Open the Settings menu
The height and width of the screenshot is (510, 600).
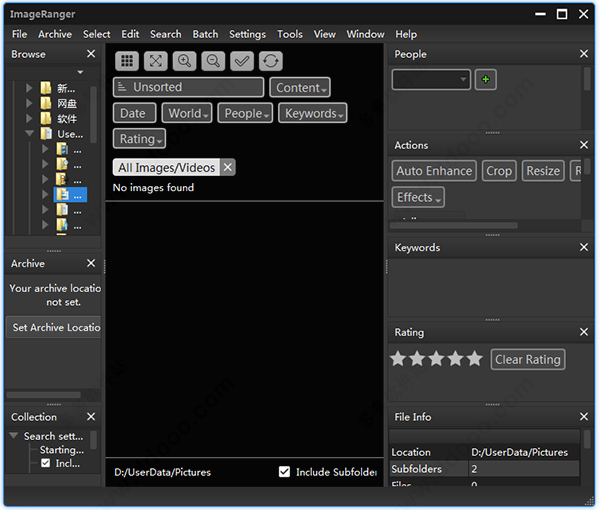tap(248, 34)
